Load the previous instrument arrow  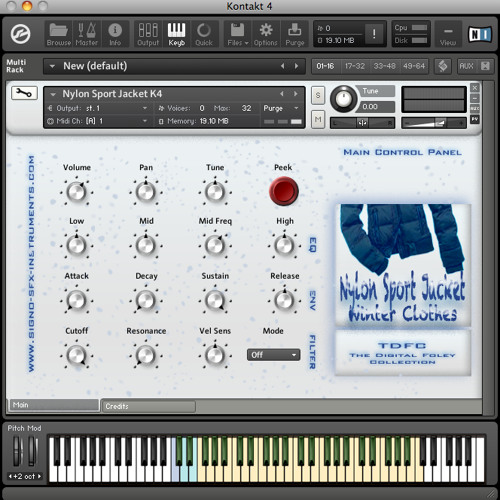(x=282, y=94)
